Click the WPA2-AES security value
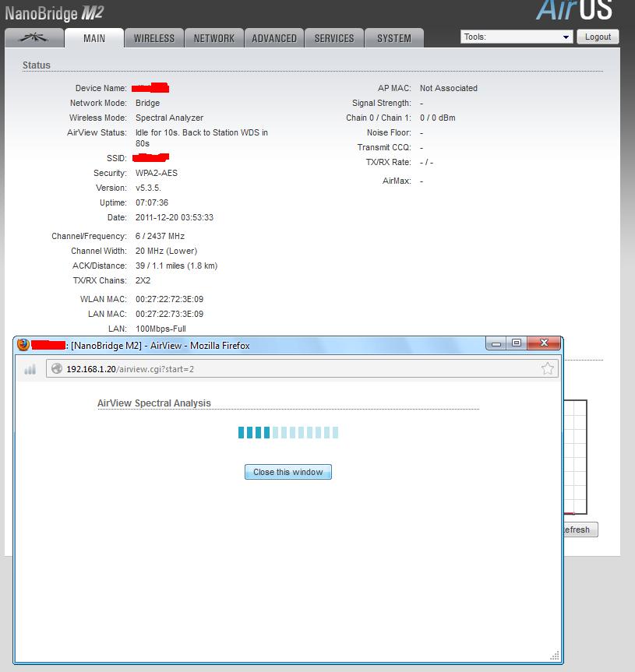The image size is (635, 672). click(157, 173)
